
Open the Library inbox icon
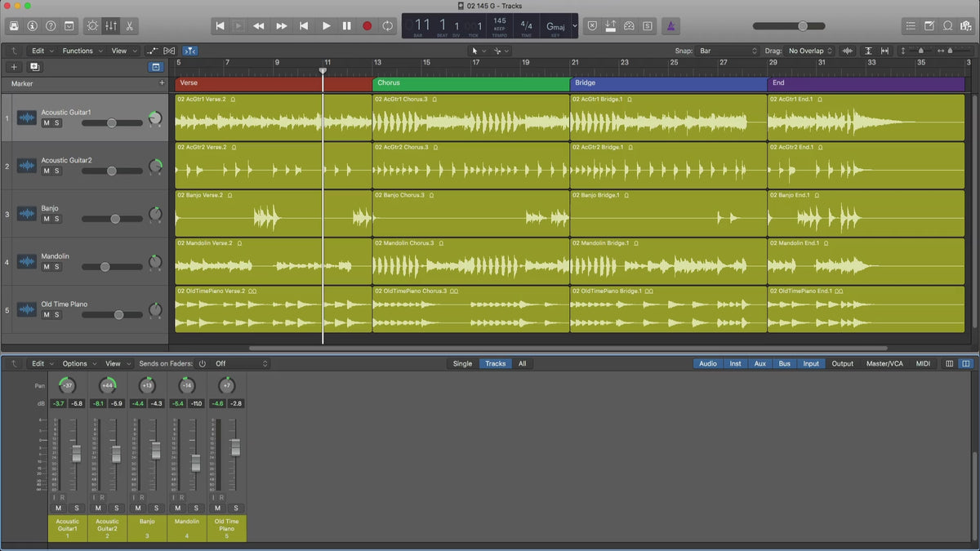(x=14, y=26)
